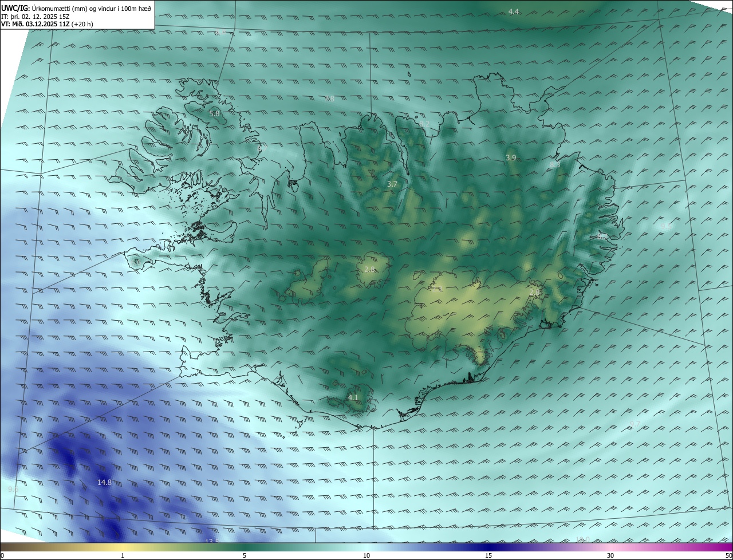This screenshot has height=560, width=733.
Task: Click the 2.3 value on the large ice cap
Action: [438, 289]
